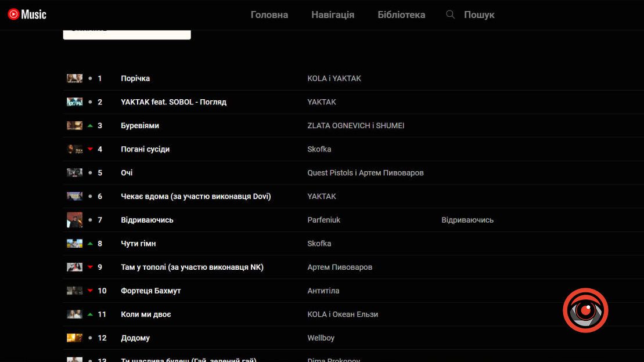This screenshot has height=362, width=644.
Task: Click the Порічка track thumbnail
Action: [74, 78]
